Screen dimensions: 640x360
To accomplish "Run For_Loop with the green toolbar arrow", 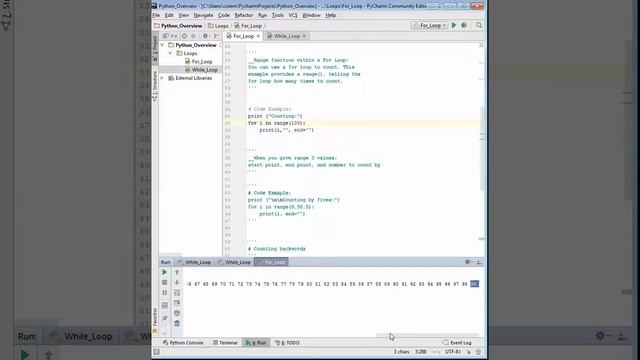I will (x=454, y=25).
